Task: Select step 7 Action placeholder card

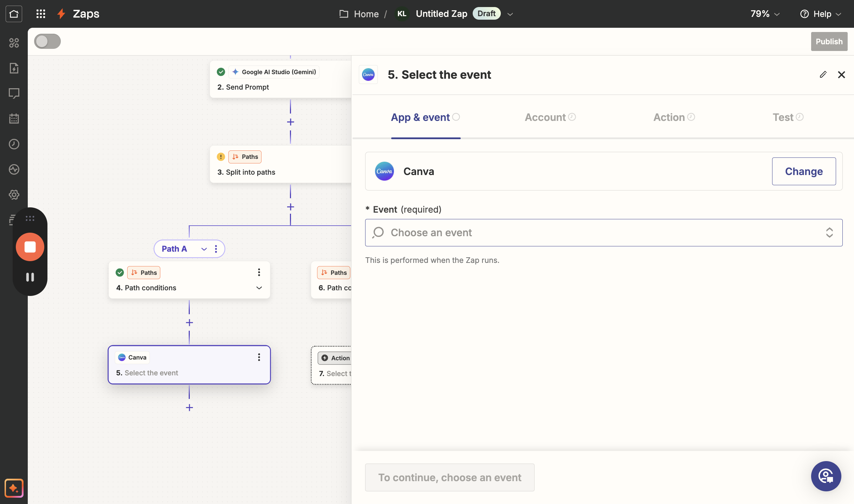Action: [x=331, y=366]
